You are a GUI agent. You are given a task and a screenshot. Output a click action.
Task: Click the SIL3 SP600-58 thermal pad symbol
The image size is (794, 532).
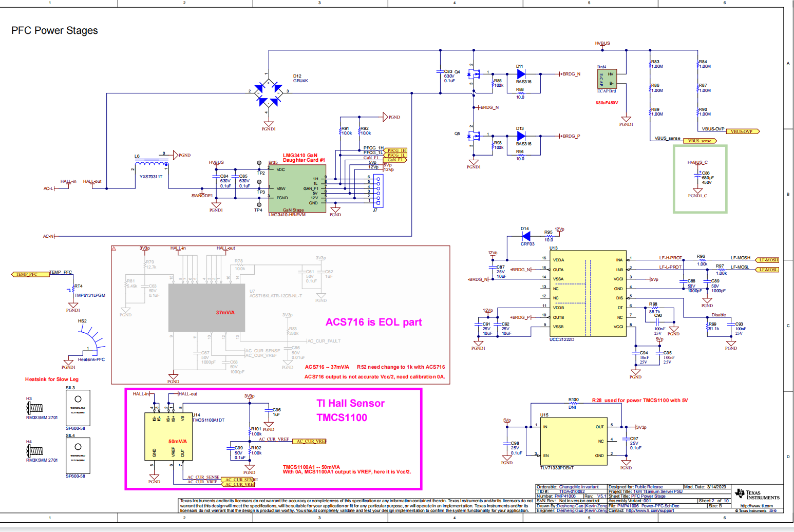(78, 408)
